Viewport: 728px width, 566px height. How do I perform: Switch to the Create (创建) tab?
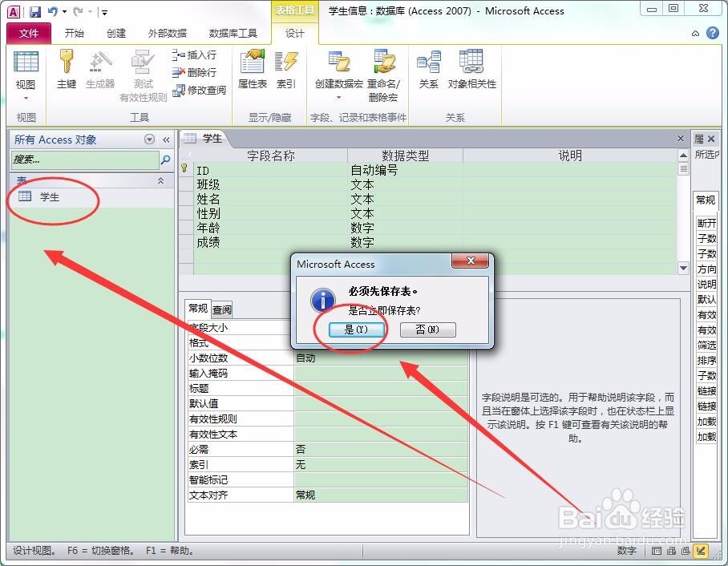coord(116,33)
